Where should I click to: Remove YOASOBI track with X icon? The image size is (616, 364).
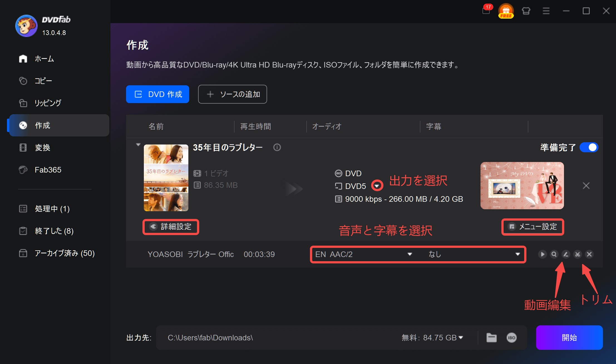pyautogui.click(x=589, y=254)
